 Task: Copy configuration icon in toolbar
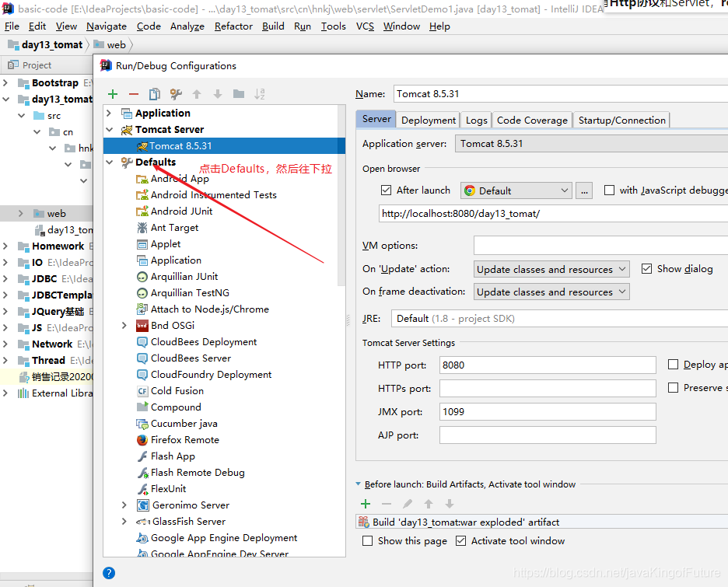coord(155,94)
